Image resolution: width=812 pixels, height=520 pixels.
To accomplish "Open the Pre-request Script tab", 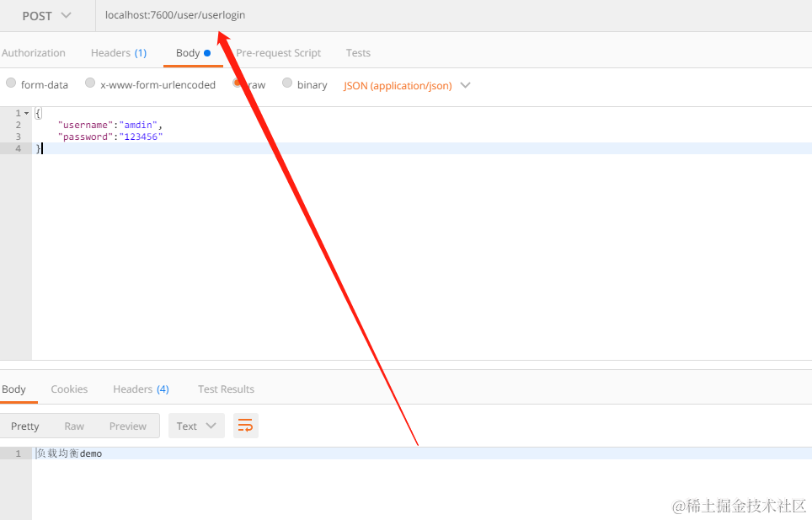I will click(x=279, y=53).
